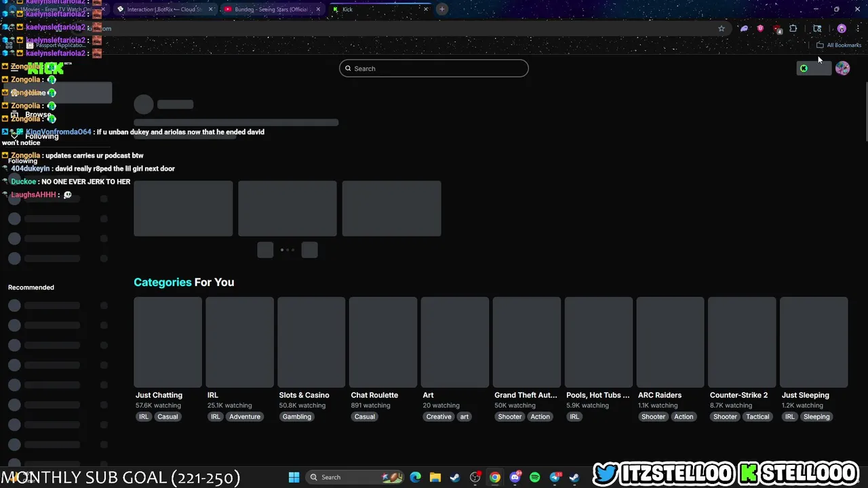Click the Casual tag under Chat Roulette
Viewport: 868px width, 488px height.
pos(364,417)
